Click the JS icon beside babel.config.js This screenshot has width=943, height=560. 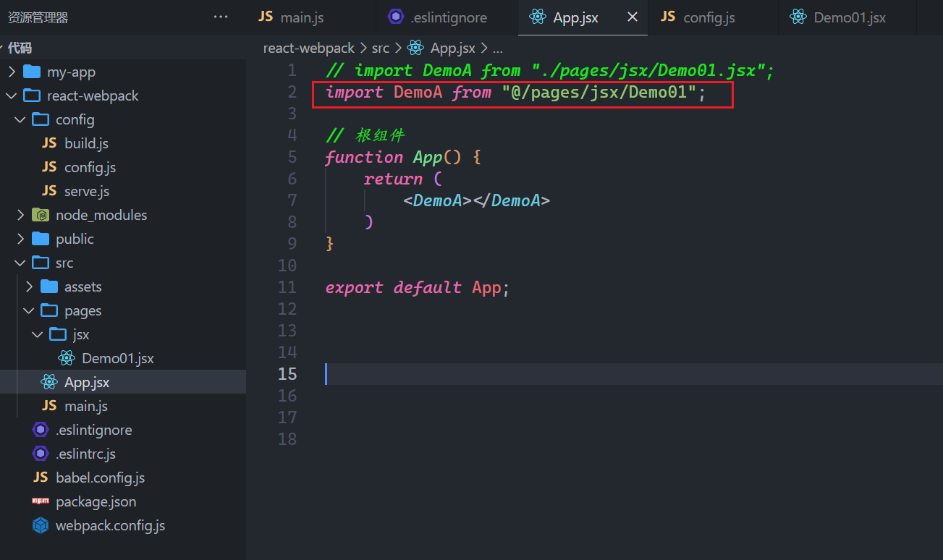click(41, 478)
